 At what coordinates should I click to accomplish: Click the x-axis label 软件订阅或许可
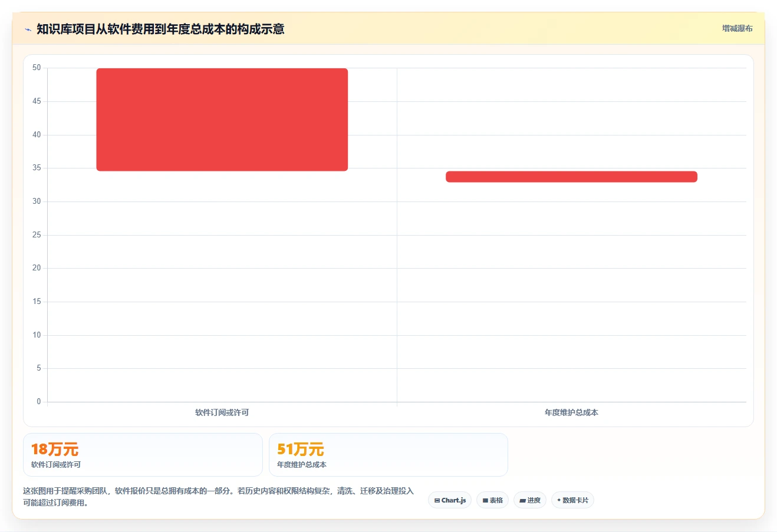222,412
